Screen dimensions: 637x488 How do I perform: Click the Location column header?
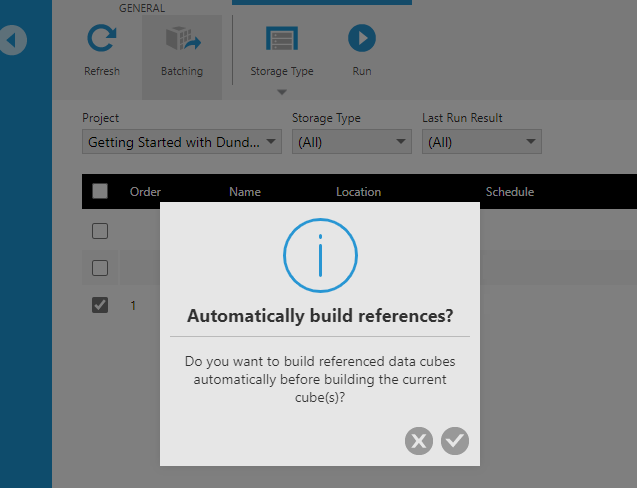(358, 192)
